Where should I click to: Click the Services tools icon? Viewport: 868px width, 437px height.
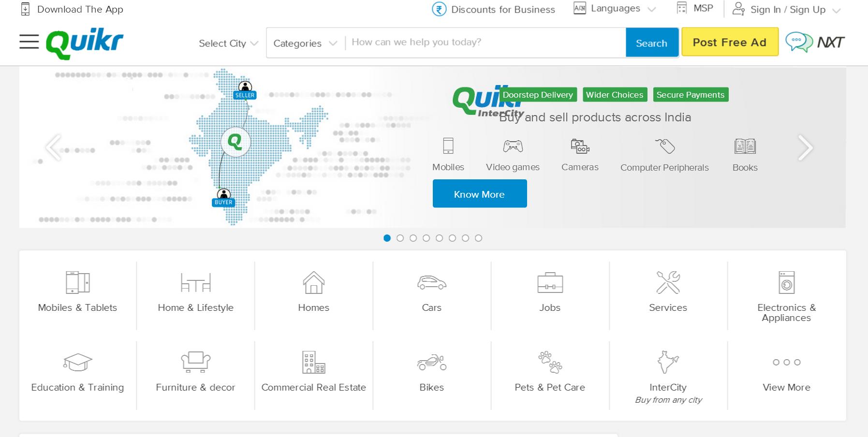pyautogui.click(x=668, y=282)
